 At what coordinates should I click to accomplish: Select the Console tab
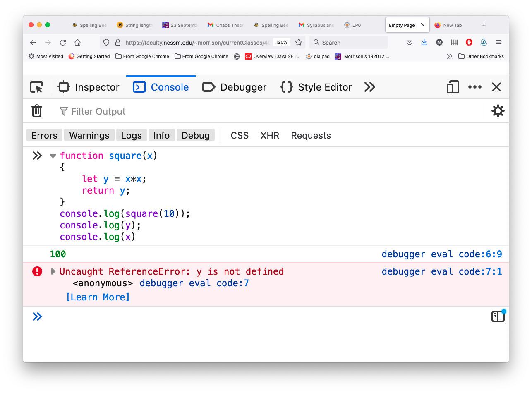coord(161,87)
